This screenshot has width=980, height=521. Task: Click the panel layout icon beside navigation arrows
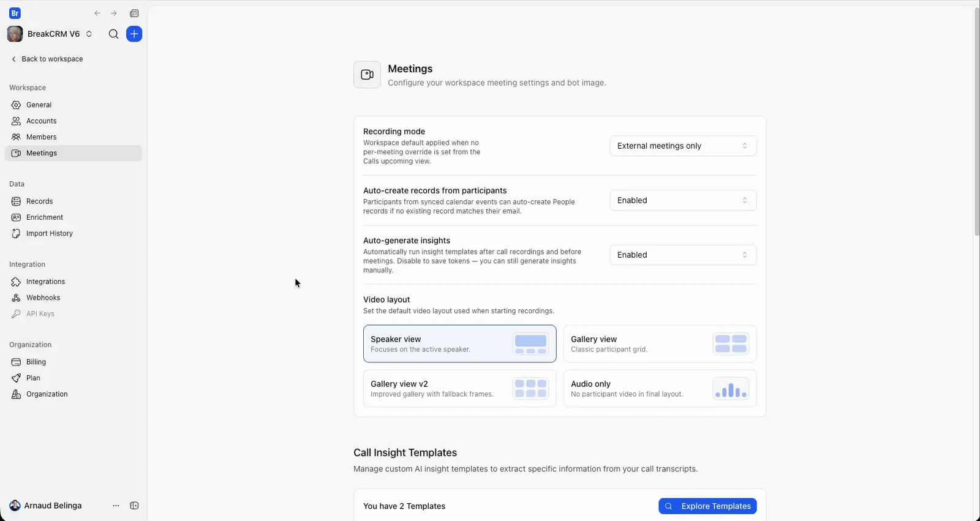coord(134,13)
